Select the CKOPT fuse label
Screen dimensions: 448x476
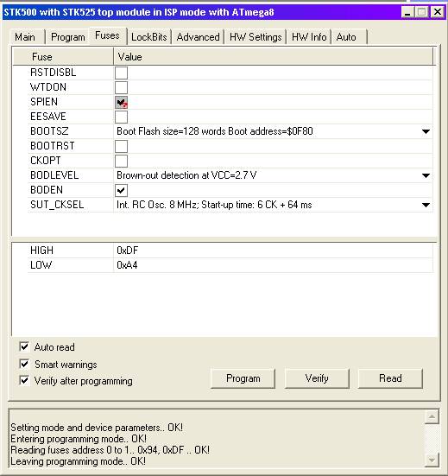[46, 161]
